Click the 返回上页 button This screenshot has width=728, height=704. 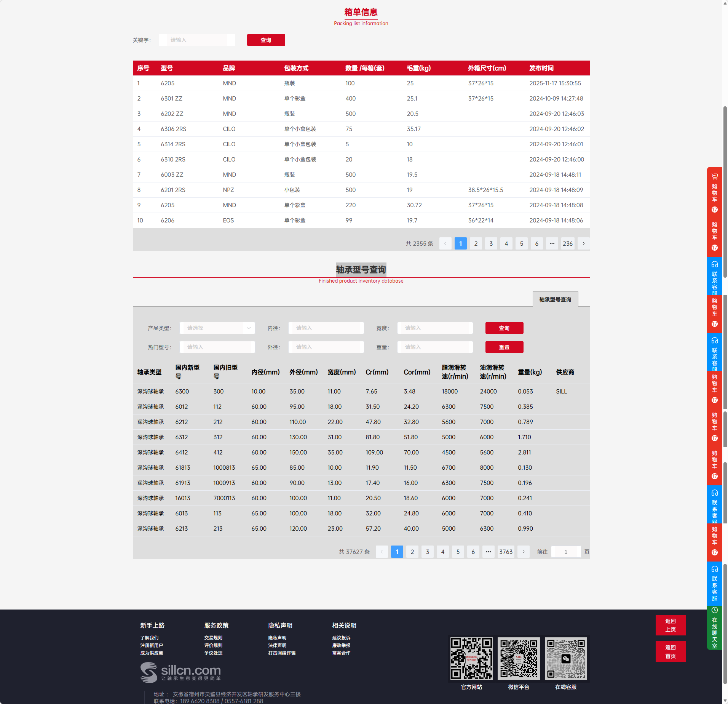670,625
